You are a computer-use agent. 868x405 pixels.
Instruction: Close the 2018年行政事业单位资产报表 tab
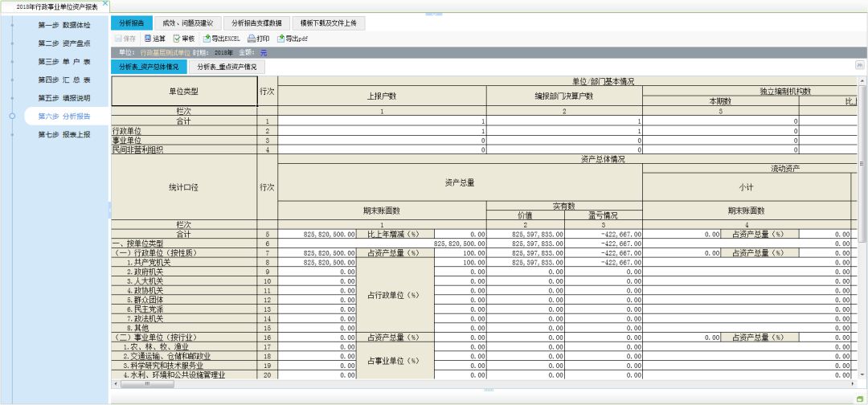(105, 5)
